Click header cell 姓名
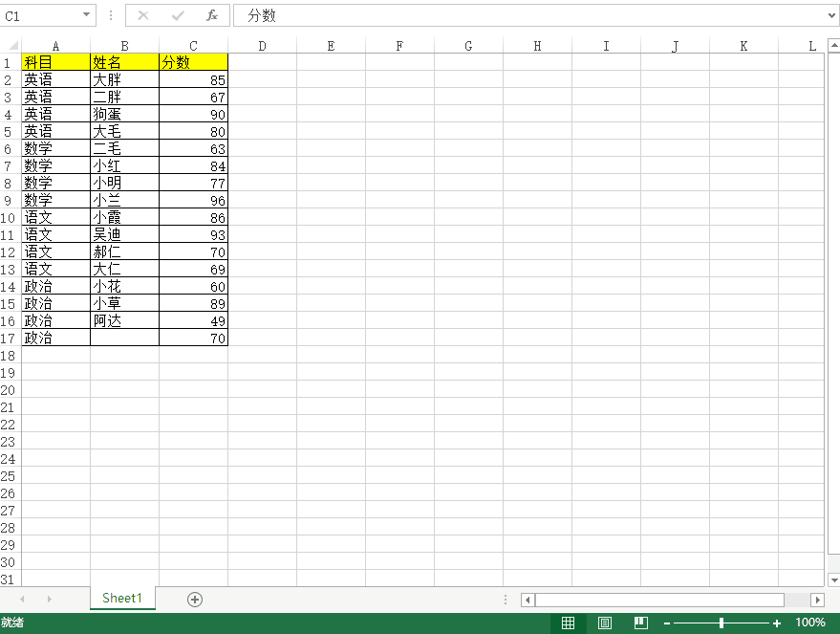This screenshot has width=840, height=634. [124, 62]
